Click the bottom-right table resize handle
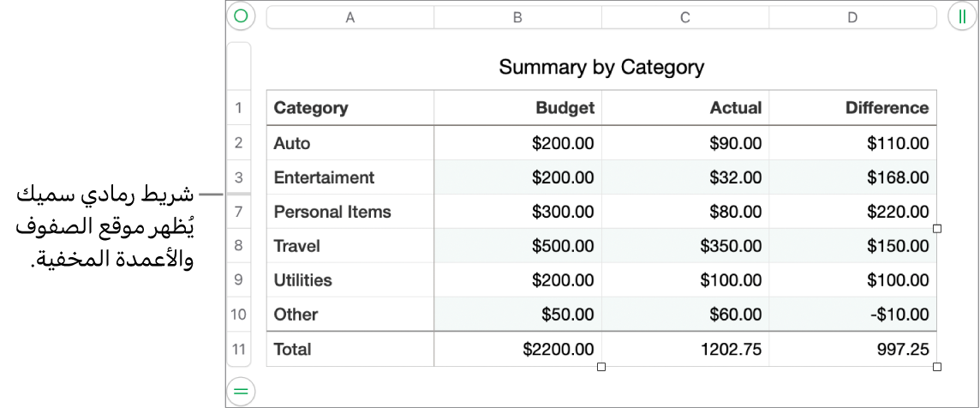Image resolution: width=980 pixels, height=408 pixels. coord(936,367)
